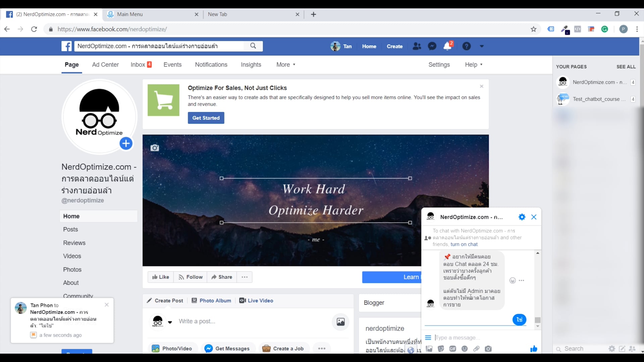The height and width of the screenshot is (362, 644).
Task: Open chat settings gear in NerdOptimize chat
Action: (x=522, y=217)
